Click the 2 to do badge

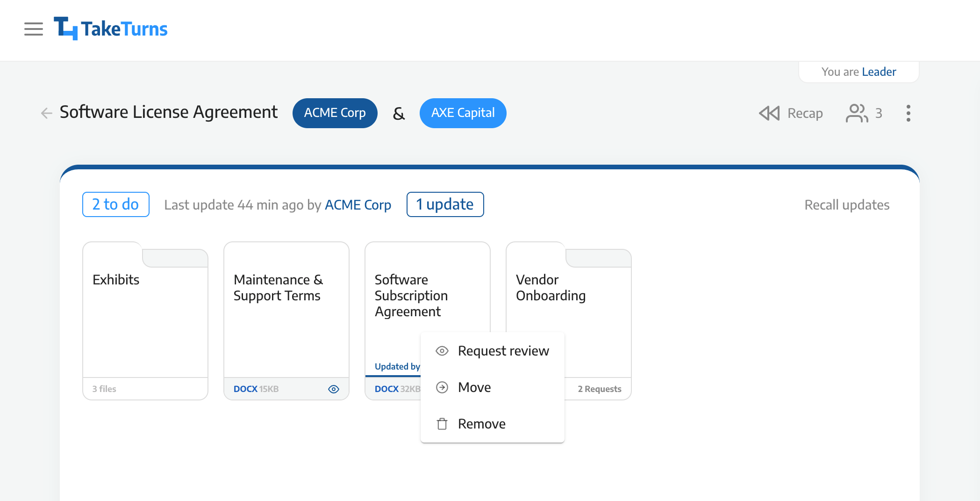point(116,204)
